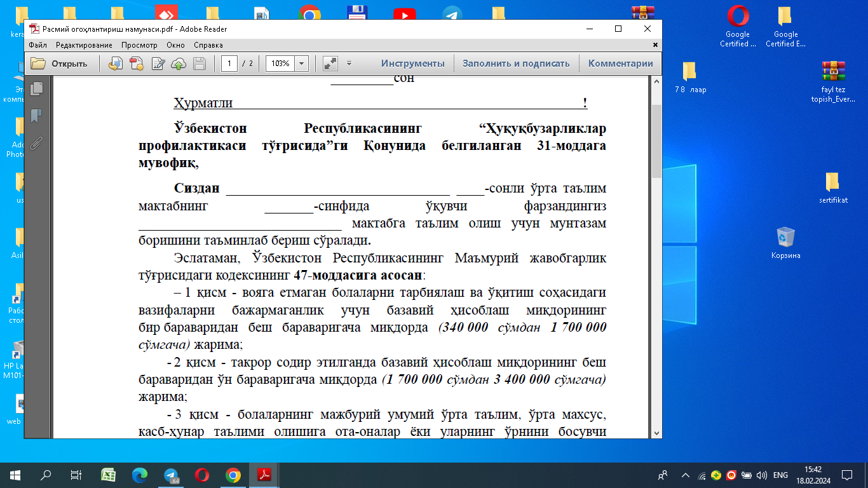This screenshot has height=488, width=868.
Task: Click the cloud upload icon
Action: point(179,64)
